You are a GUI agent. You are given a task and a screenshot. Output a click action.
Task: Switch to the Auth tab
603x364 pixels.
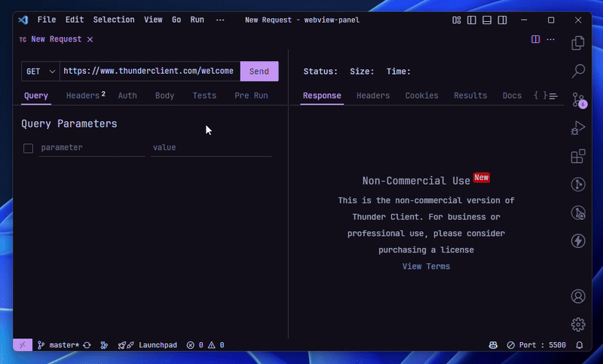tap(127, 96)
